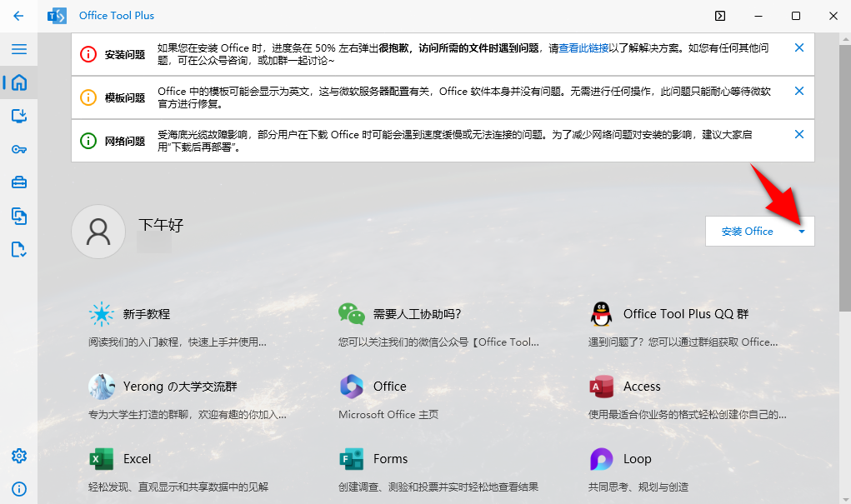This screenshot has width=851, height=504.
Task: Open Yerong の大学交流群 title
Action: [180, 387]
